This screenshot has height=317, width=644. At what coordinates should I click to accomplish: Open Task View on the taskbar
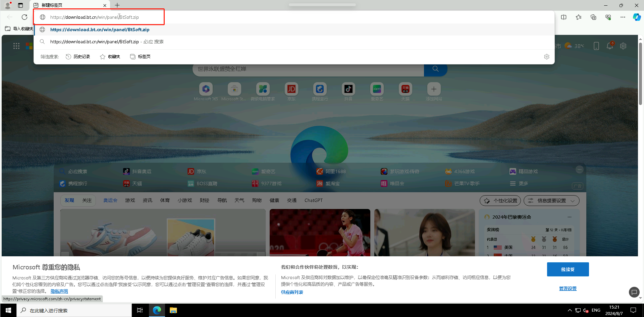140,310
